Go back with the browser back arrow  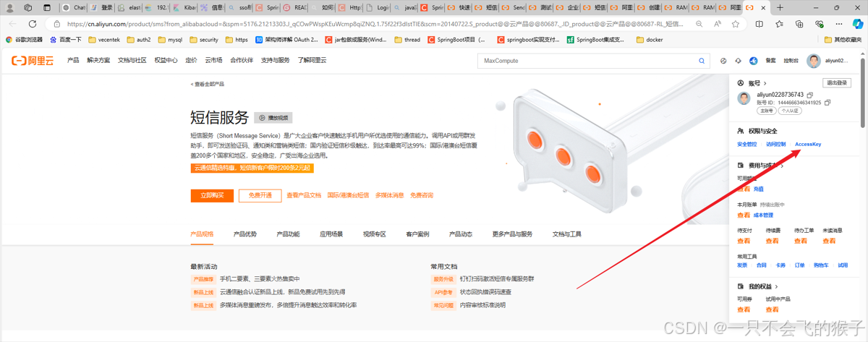12,24
